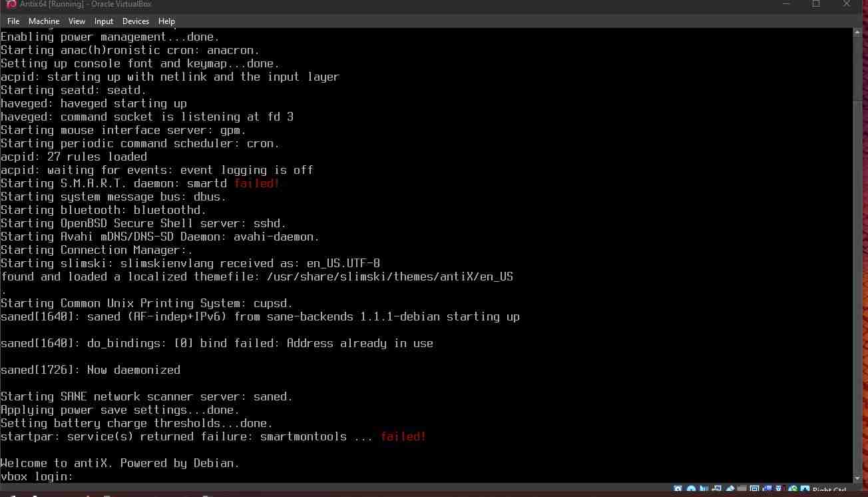
Task: Click the vbox login prompt line
Action: coord(37,476)
